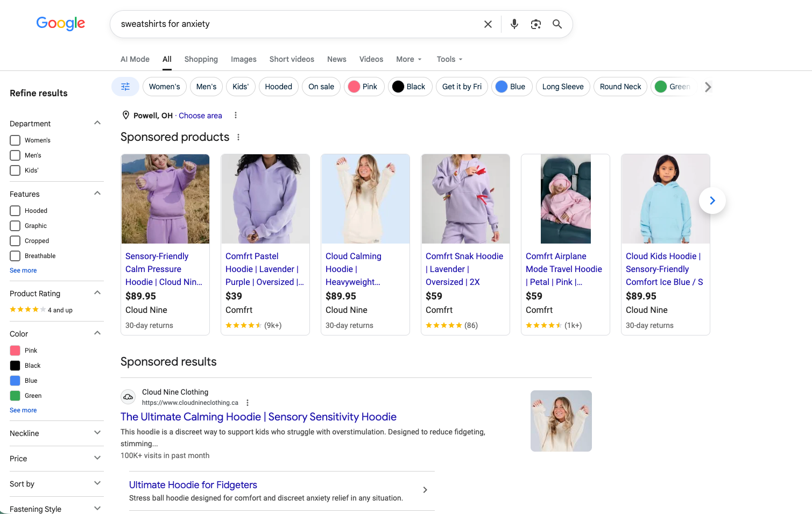Open search by image camera icon
Viewport: 812px width, 514px height.
click(x=536, y=24)
